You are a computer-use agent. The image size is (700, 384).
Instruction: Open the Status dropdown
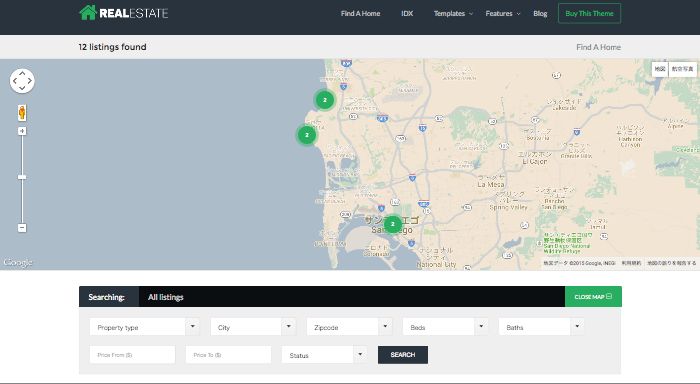pos(324,355)
